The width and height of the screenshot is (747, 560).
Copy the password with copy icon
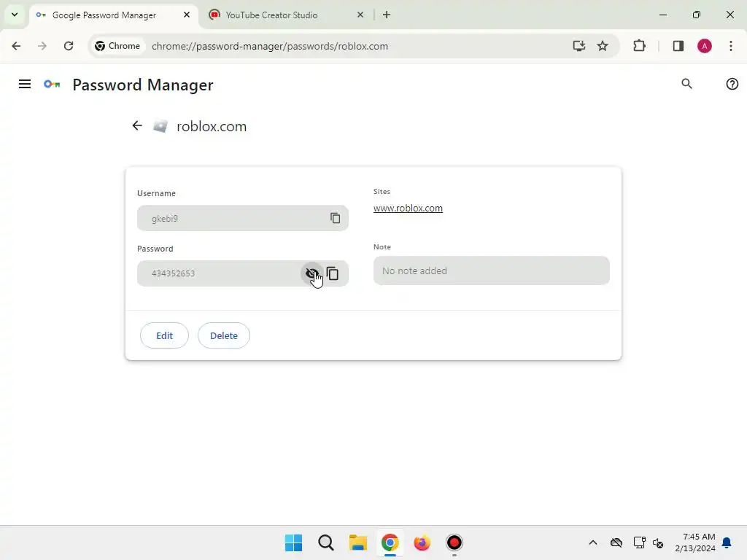coord(333,273)
